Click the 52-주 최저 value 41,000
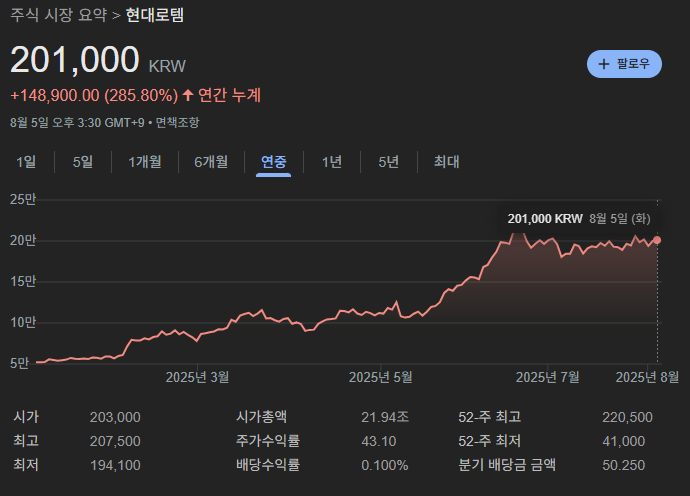Screen dimensions: 690x496 [x=624, y=441]
